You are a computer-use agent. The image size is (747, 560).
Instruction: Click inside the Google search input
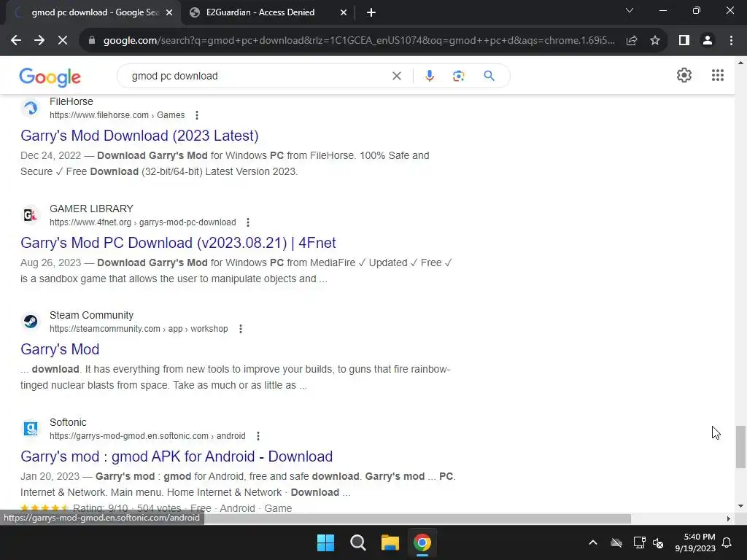pos(258,76)
